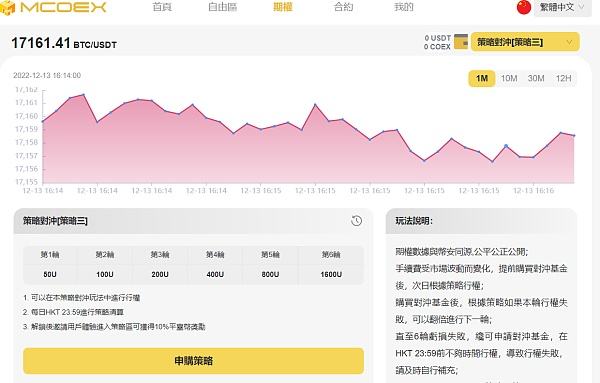The height and width of the screenshot is (383, 600).
Task: Select the 1M chart interval
Action: coord(482,78)
